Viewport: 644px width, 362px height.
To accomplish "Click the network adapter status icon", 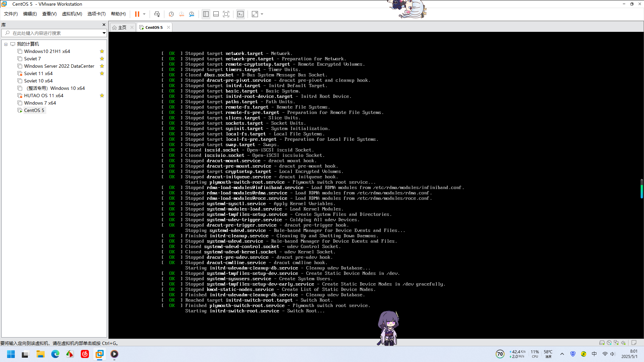I will click(x=616, y=343).
